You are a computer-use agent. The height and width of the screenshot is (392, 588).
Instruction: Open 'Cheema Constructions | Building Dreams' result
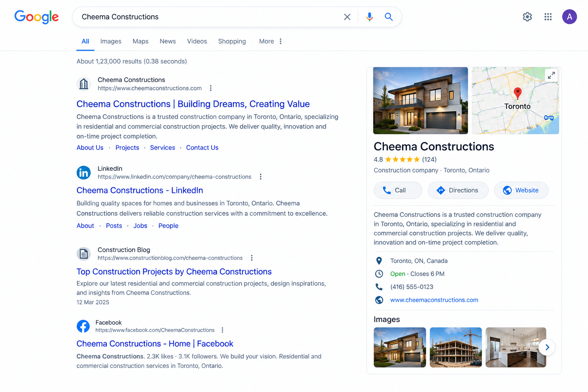click(x=193, y=104)
